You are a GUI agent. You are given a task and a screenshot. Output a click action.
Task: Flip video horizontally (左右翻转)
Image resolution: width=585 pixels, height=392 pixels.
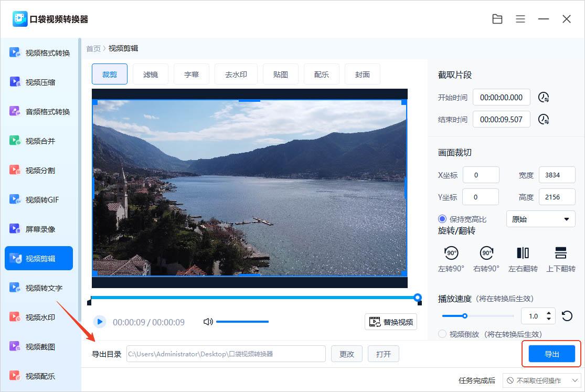click(523, 259)
